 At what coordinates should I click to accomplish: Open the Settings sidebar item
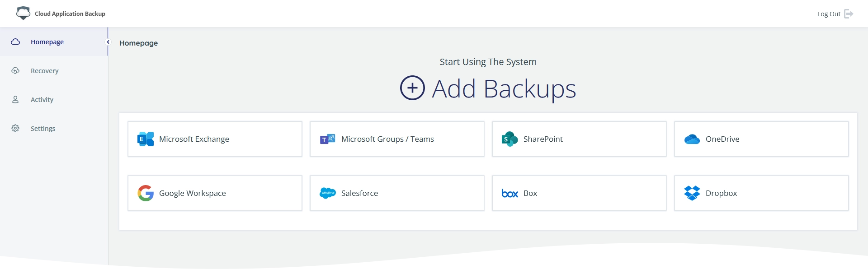54,129
